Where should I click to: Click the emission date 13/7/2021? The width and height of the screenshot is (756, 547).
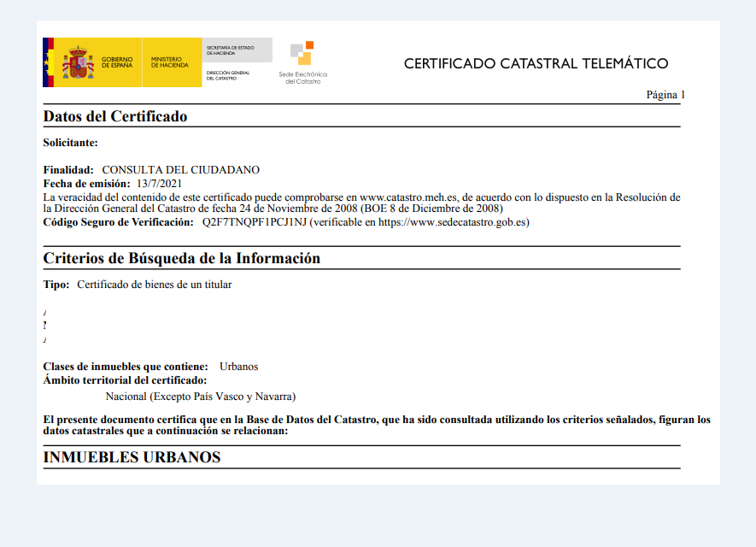pyautogui.click(x=160, y=184)
